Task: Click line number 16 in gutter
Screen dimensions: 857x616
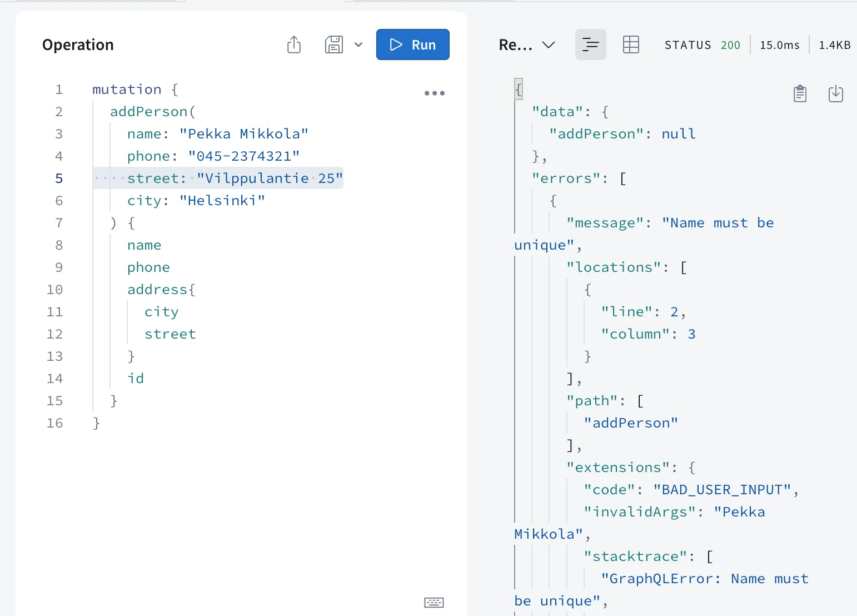Action: (x=55, y=423)
